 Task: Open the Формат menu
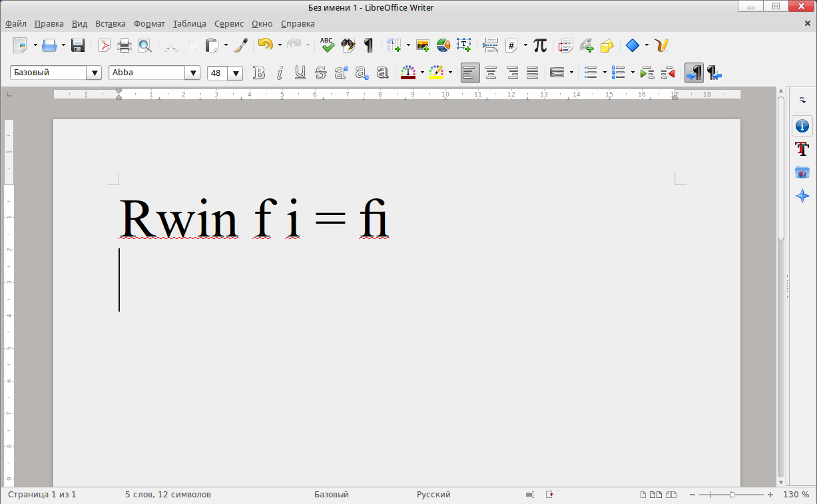click(149, 23)
